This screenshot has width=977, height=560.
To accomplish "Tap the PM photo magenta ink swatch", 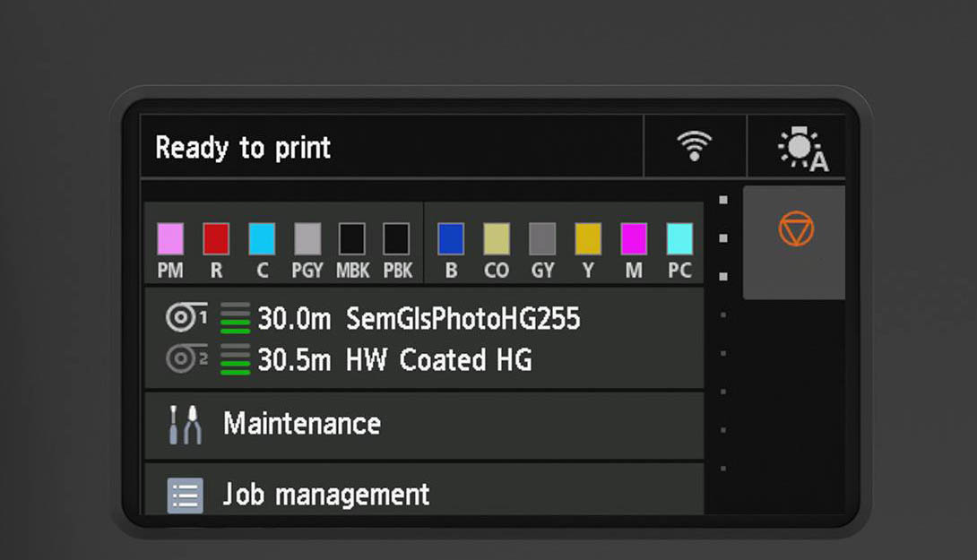I will [170, 239].
